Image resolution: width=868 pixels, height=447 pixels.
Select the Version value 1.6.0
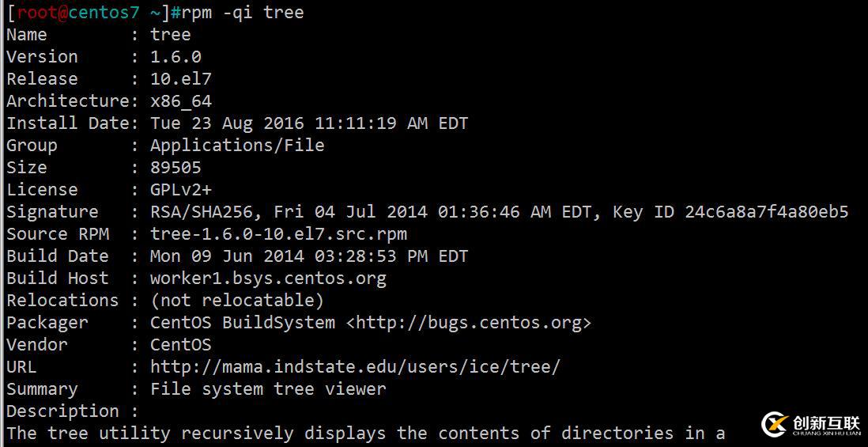click(x=176, y=56)
